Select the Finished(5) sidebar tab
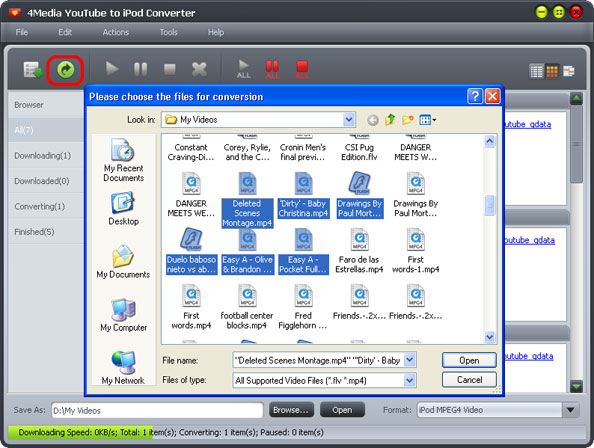Image resolution: width=594 pixels, height=448 pixels. (x=46, y=231)
